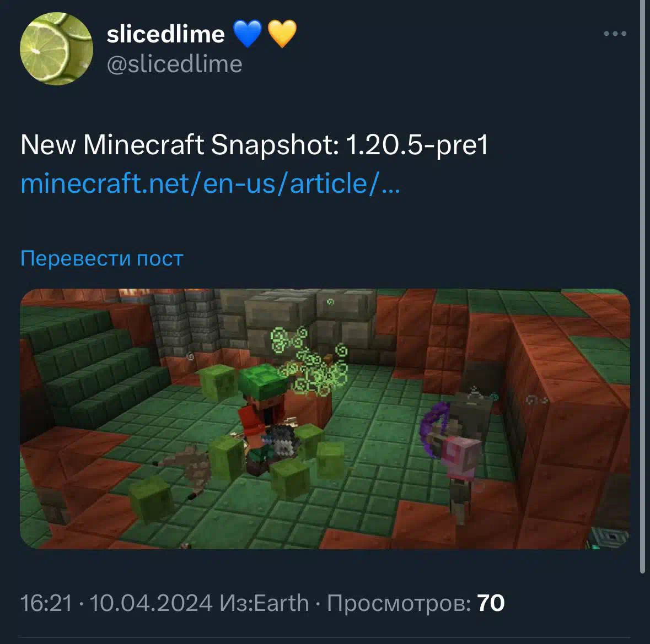Click the 16:21 timestamp
The width and height of the screenshot is (650, 644).
(x=46, y=603)
